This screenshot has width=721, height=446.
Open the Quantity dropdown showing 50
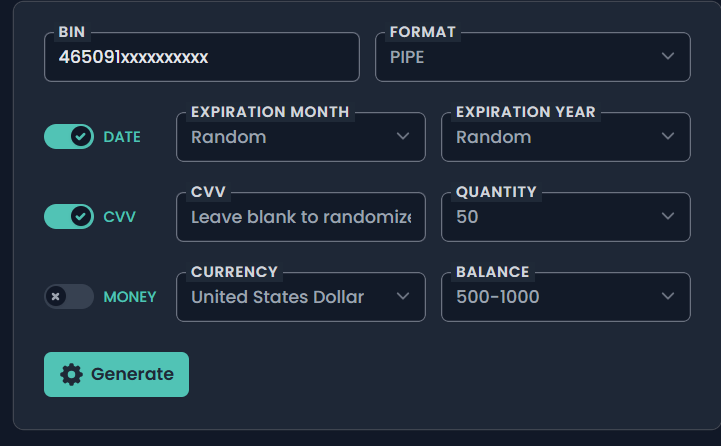(565, 217)
